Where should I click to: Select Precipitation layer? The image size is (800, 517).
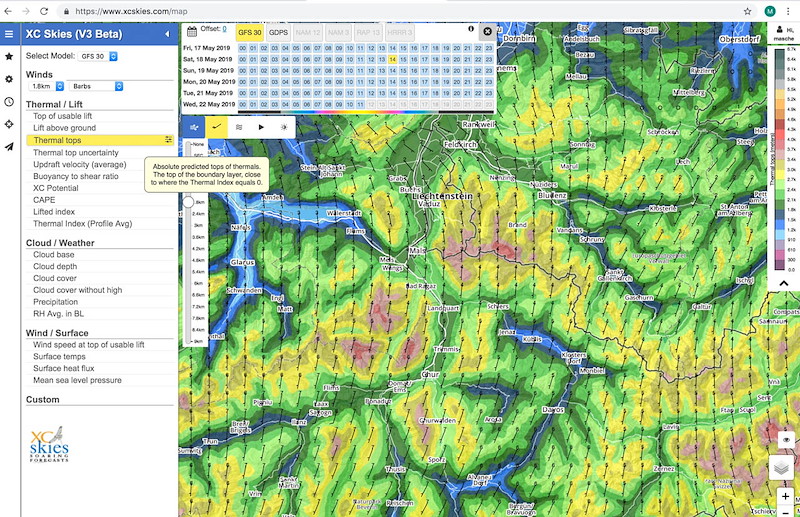[x=56, y=302]
